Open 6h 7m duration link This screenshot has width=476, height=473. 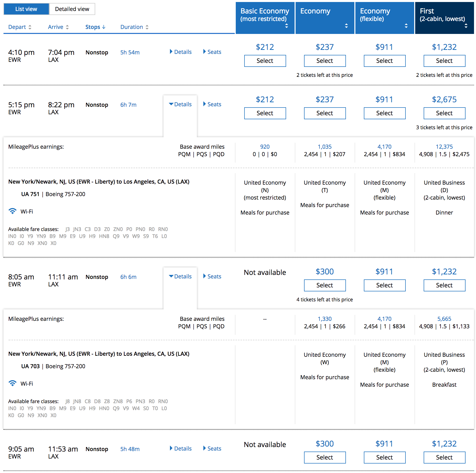pyautogui.click(x=128, y=105)
